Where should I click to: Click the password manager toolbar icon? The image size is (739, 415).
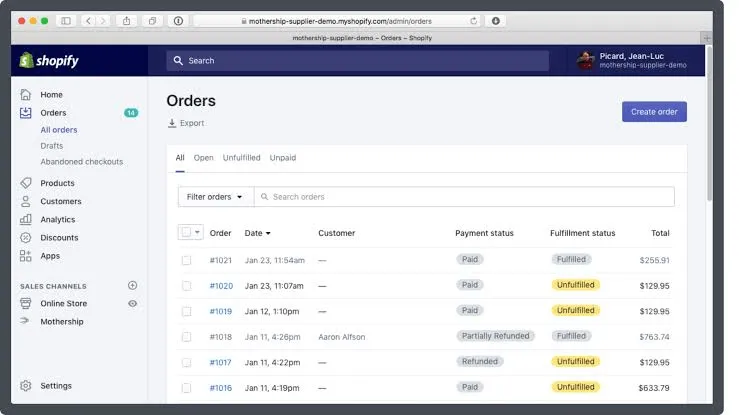[178, 21]
